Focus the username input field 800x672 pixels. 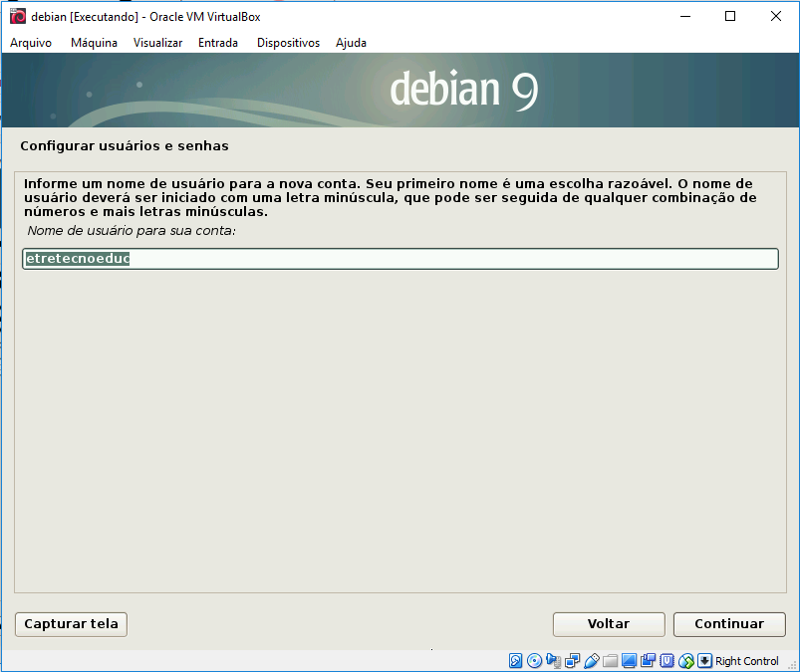[x=400, y=259]
